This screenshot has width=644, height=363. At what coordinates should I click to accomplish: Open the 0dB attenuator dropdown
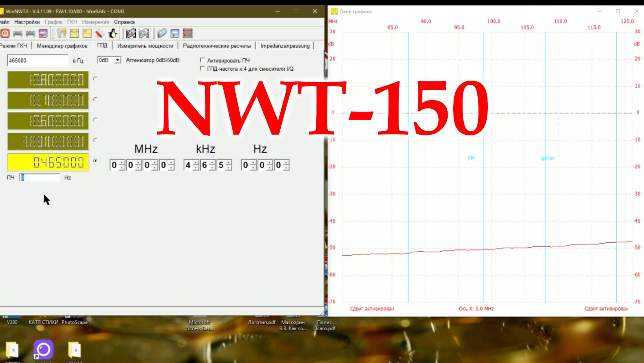coord(118,60)
